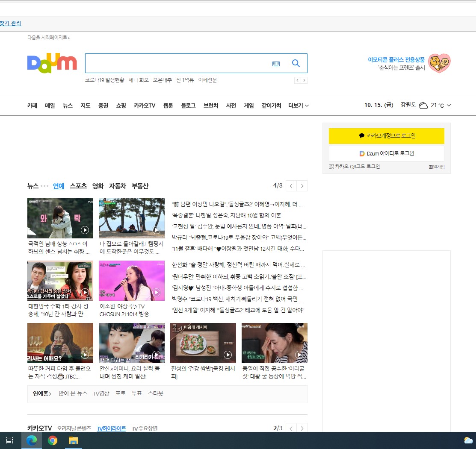This screenshot has width=476, height=449.
Task: Select the TV하이라이트 tab in 카카오TV
Action: (111, 428)
